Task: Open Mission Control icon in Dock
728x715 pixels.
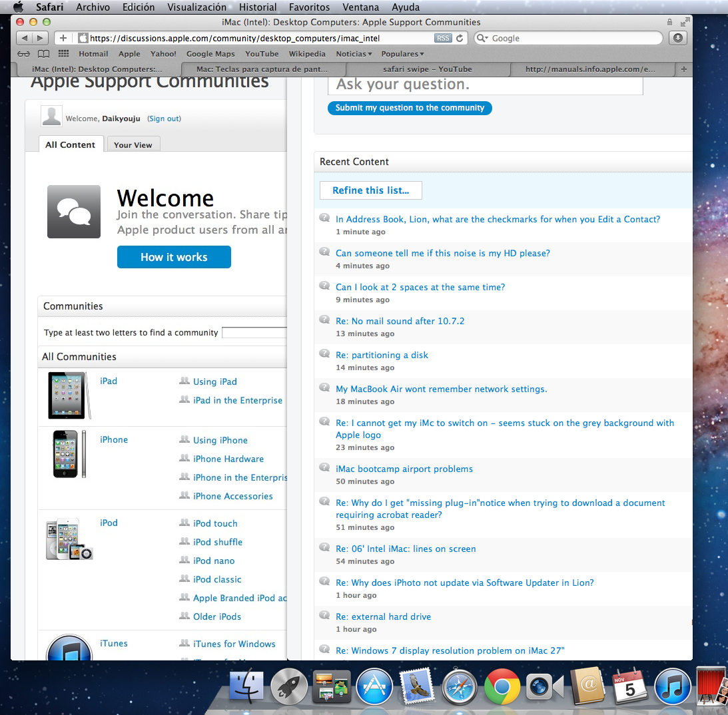Action: 332,687
